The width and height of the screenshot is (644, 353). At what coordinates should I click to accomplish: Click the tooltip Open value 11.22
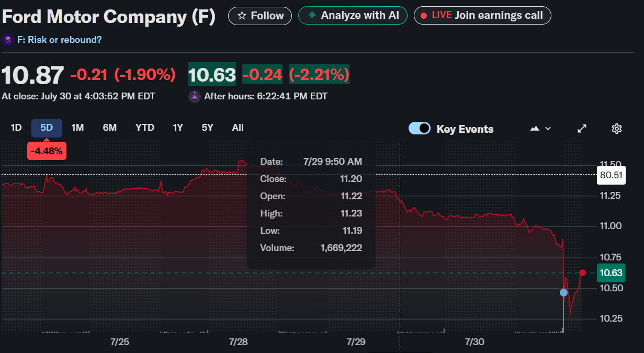click(x=351, y=196)
